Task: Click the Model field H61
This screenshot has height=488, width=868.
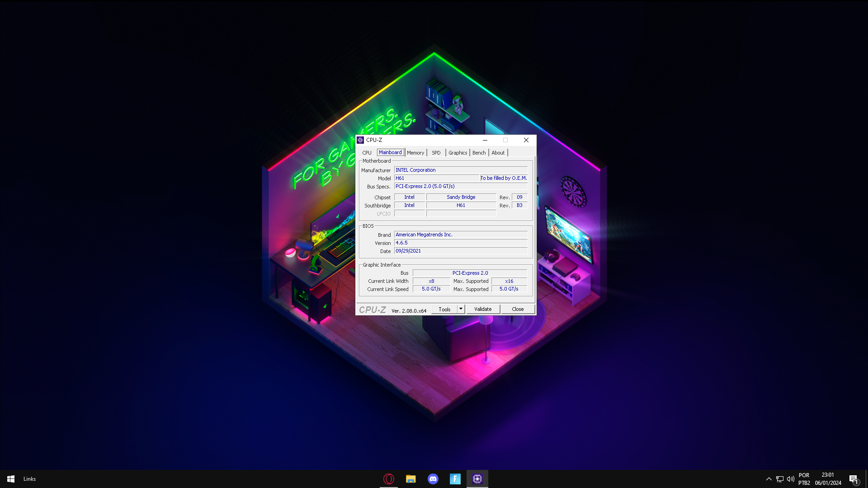Action: [436, 178]
